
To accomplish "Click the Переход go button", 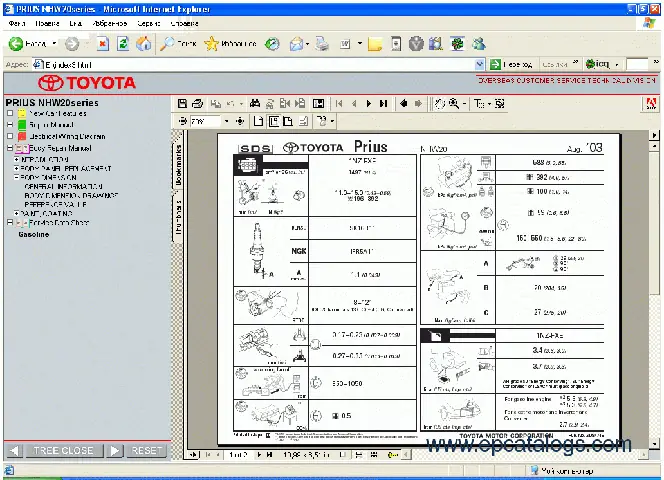I will click(511, 64).
